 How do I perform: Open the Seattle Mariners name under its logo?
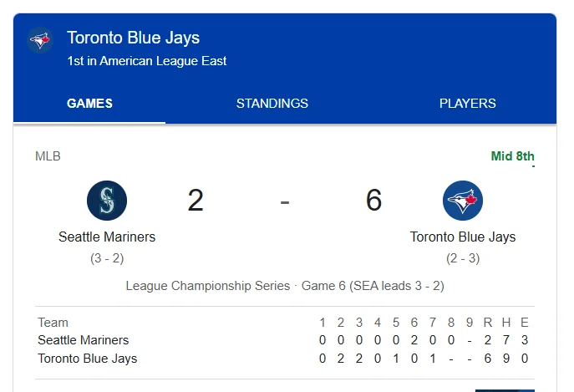[x=107, y=237]
